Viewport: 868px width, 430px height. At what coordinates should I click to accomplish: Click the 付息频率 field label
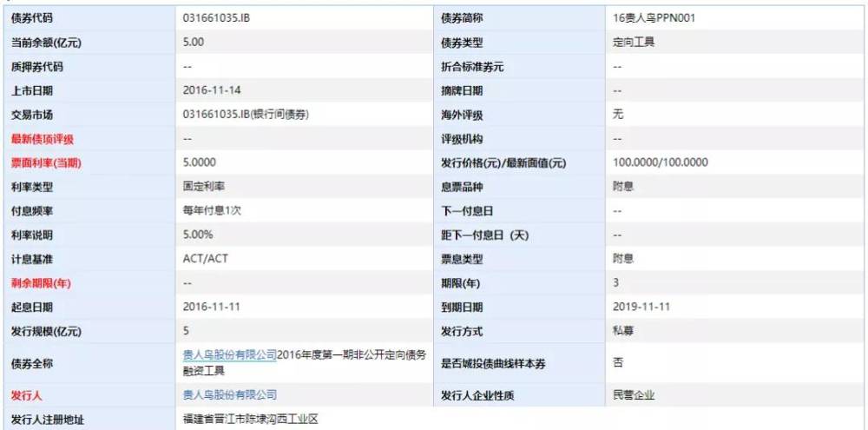[31, 211]
